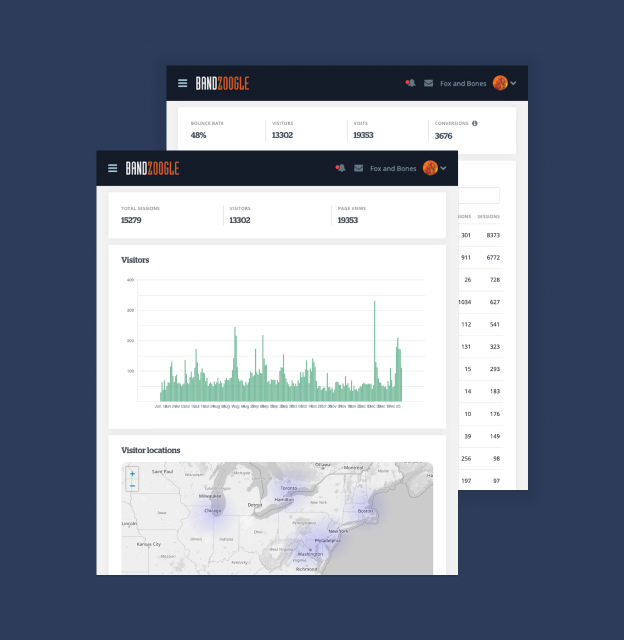624x640 pixels.
Task: Click search field in back window
Action: pyautogui.click(x=479, y=196)
